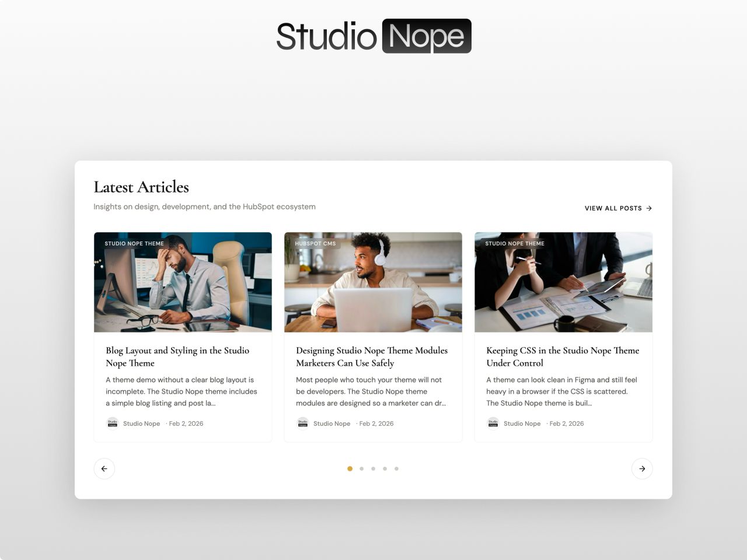Advance carousel with right arrow button
The image size is (747, 560).
pyautogui.click(x=642, y=468)
